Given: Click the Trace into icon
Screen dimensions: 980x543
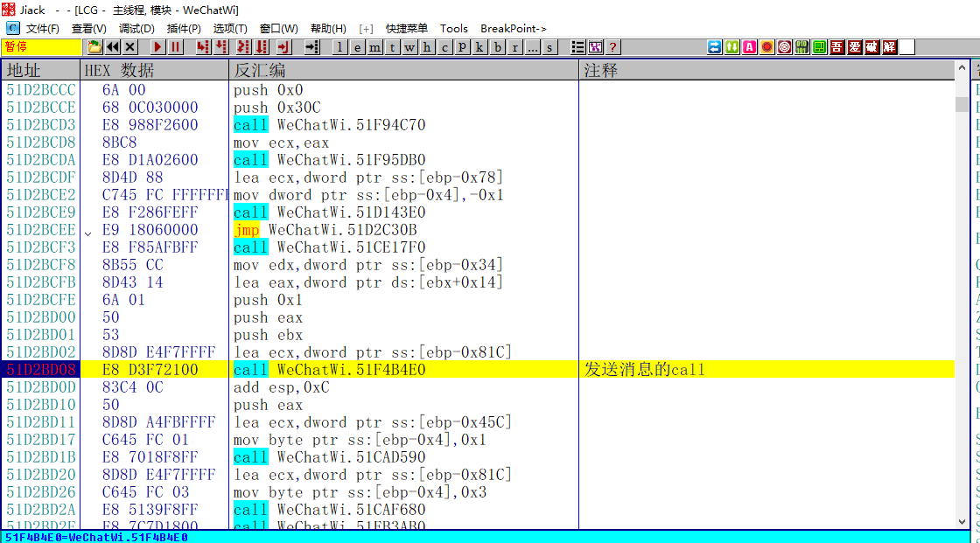Looking at the screenshot, I should pyautogui.click(x=244, y=47).
